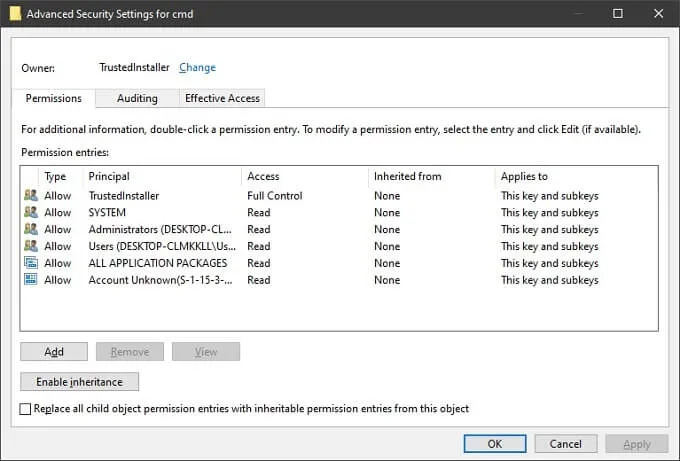Sort entries by Access column header
The image size is (680, 461).
pos(264,176)
